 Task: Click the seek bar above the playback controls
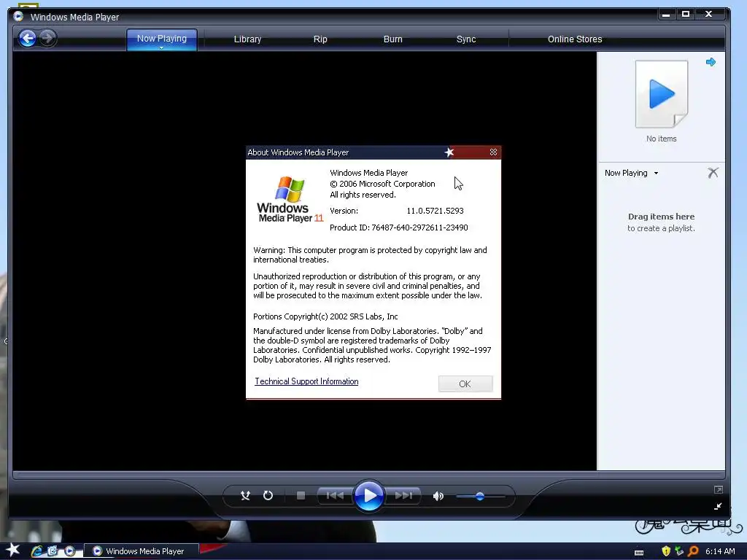tap(368, 475)
